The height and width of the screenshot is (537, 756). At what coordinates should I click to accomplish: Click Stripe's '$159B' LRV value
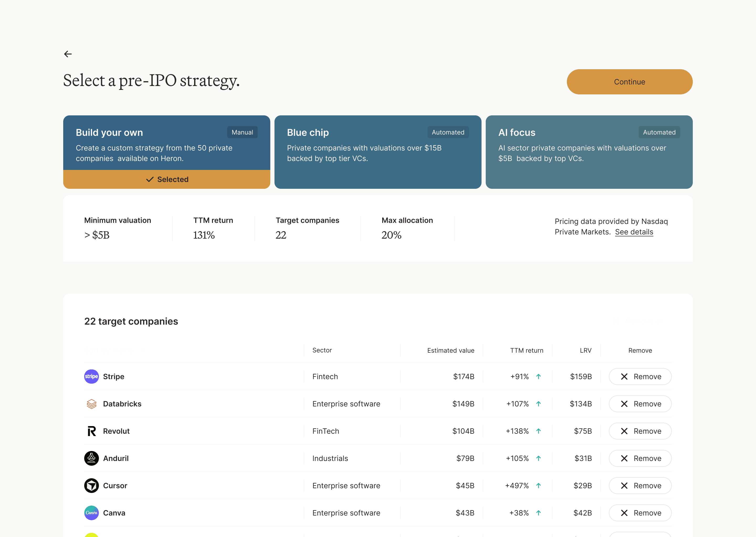tap(581, 377)
